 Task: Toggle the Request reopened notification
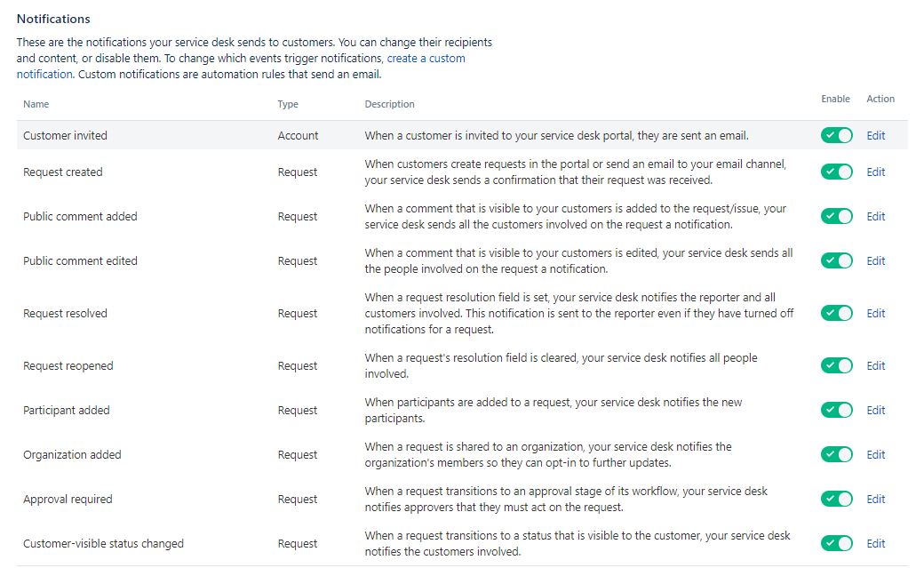[836, 365]
